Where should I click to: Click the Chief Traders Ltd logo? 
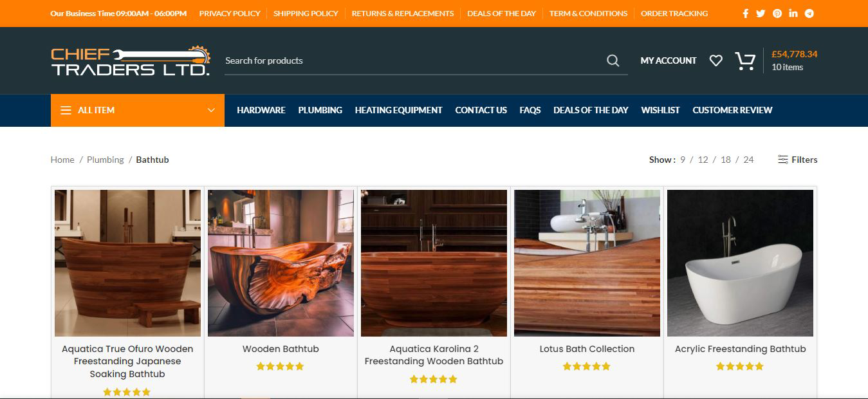[131, 60]
